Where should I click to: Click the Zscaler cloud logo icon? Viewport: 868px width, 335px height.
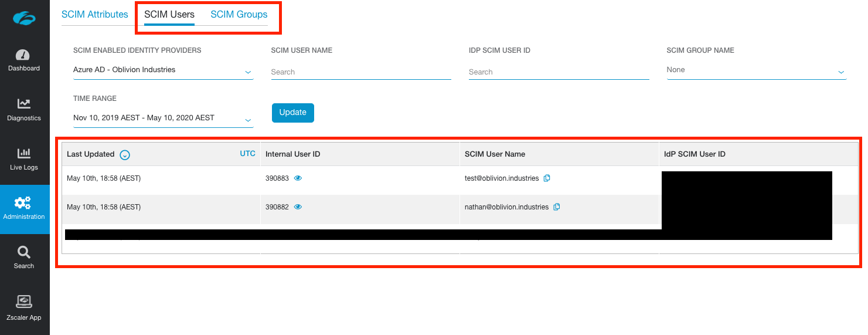coord(24,19)
